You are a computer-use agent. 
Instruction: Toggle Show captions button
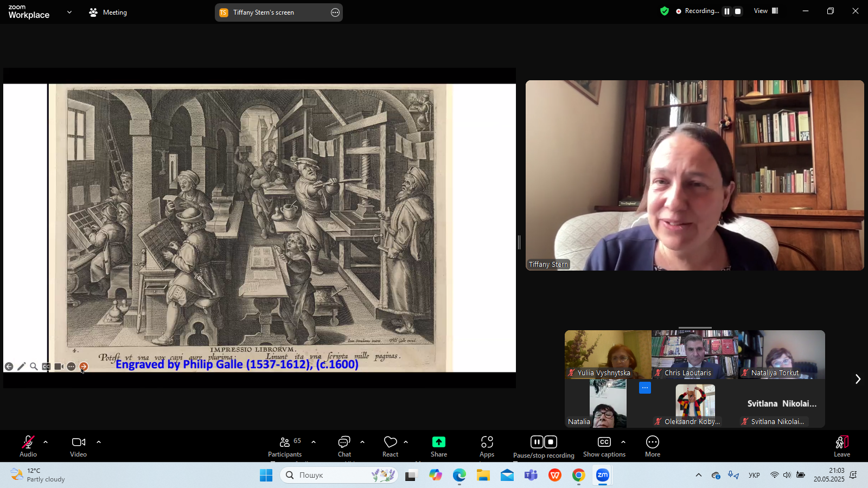[x=604, y=446]
